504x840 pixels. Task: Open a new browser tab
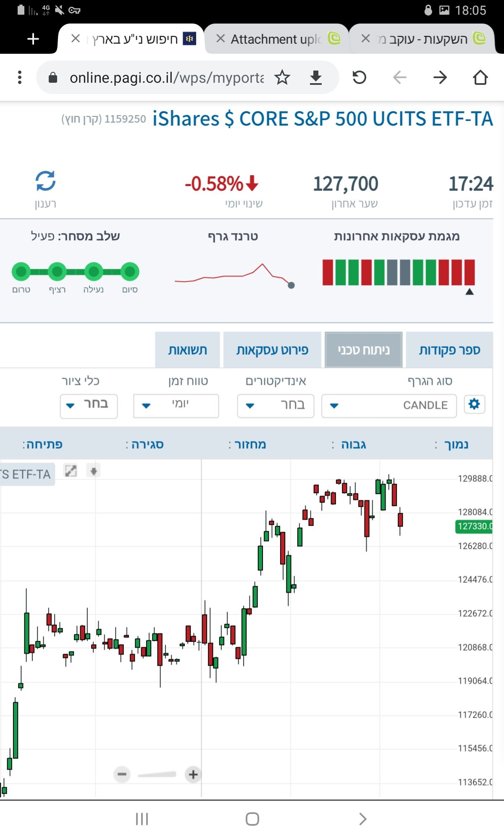(33, 39)
